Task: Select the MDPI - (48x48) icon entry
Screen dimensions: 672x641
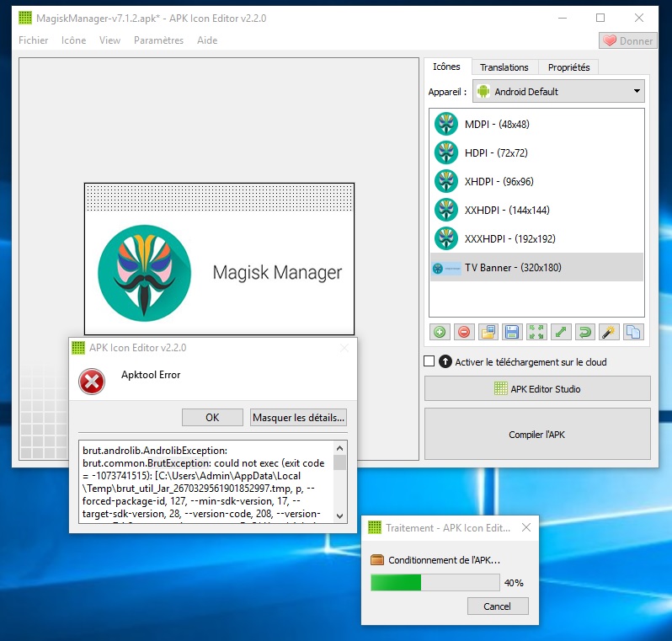Action: [x=536, y=124]
